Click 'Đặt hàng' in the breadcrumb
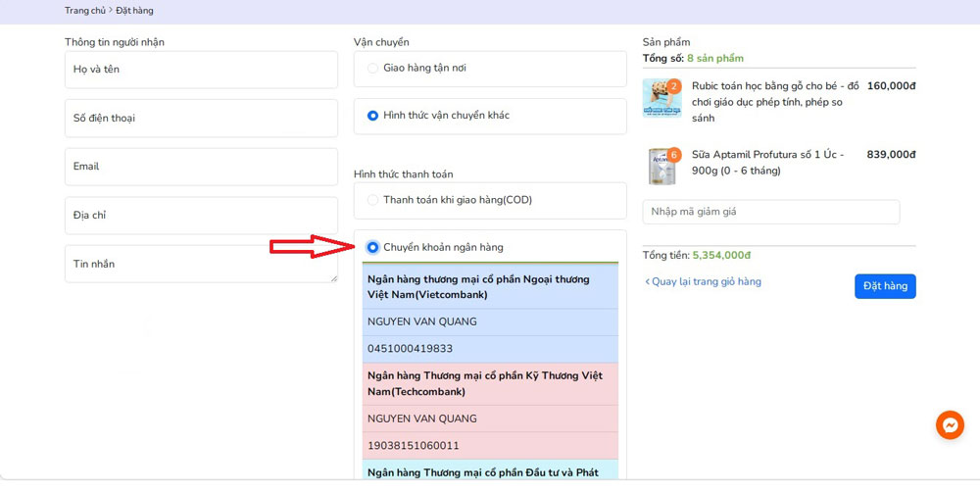 134,11
